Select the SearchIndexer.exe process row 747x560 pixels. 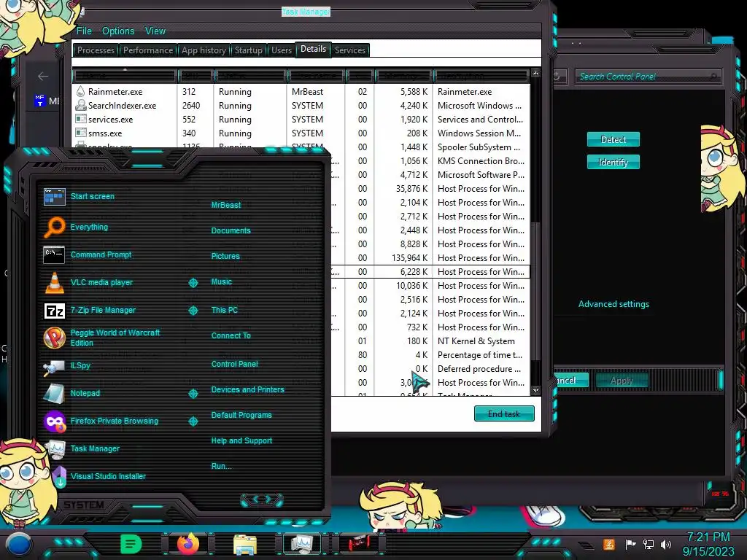[301, 106]
